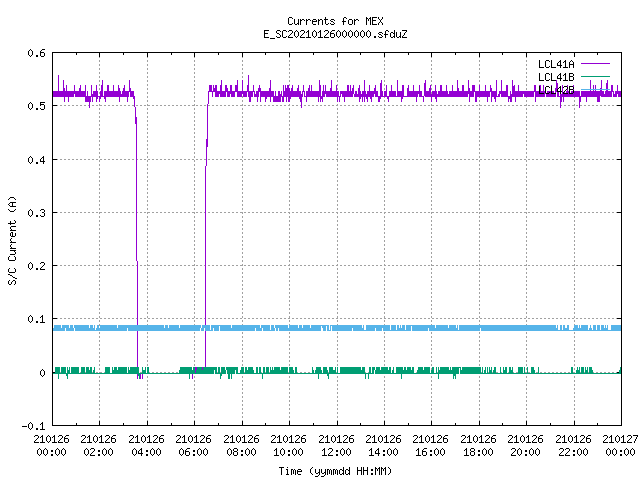640x480 pixels.
Task: Click the LCL42B legend label
Action: [556, 90]
